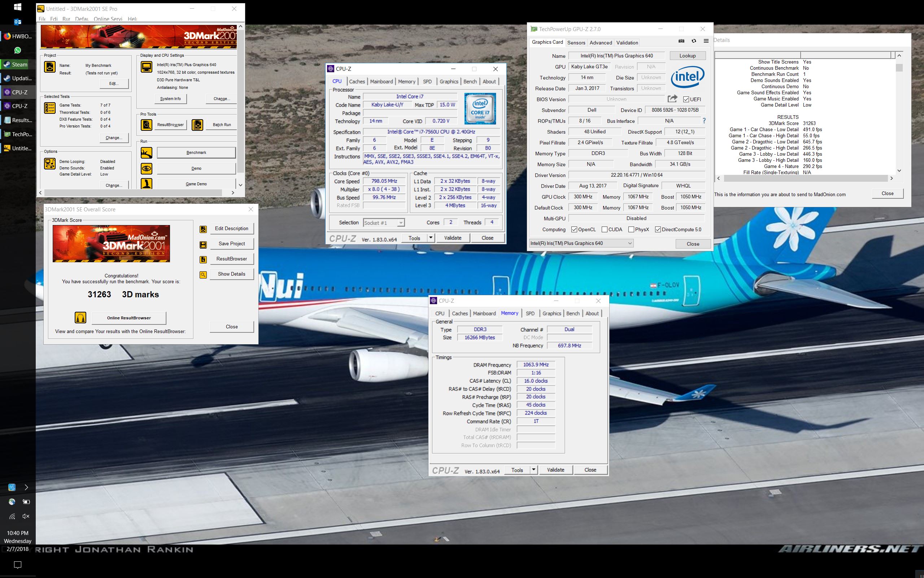924x578 pixels.
Task: Open the Action Center notification icon
Action: 18,565
